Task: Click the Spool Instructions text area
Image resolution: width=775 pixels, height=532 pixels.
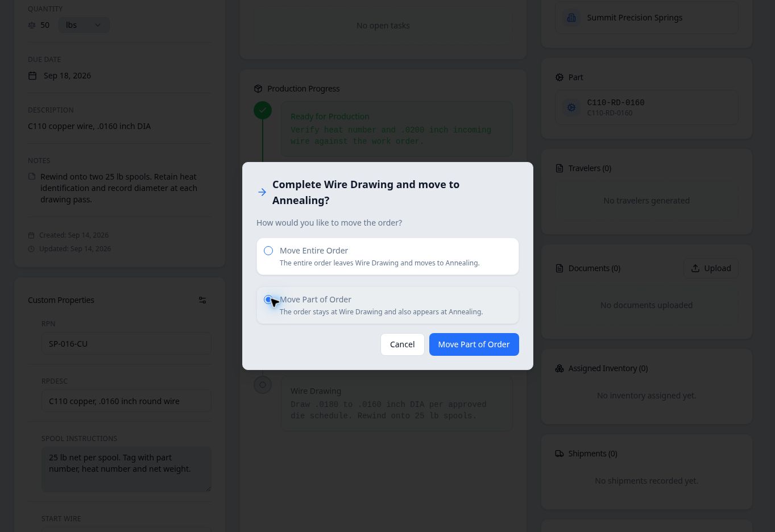Action: [x=126, y=469]
